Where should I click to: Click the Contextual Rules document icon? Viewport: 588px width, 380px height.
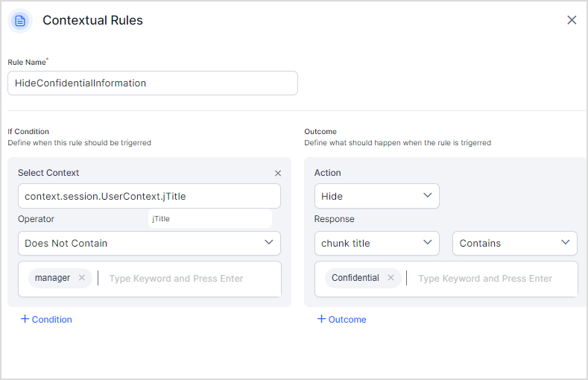20,21
